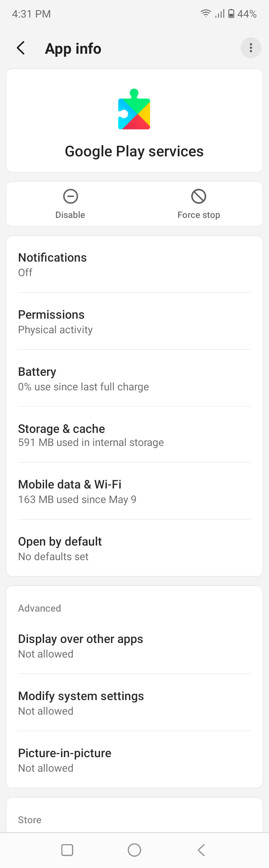Tap the battery indicator in status bar
Screen dimensions: 269x868
point(231,14)
